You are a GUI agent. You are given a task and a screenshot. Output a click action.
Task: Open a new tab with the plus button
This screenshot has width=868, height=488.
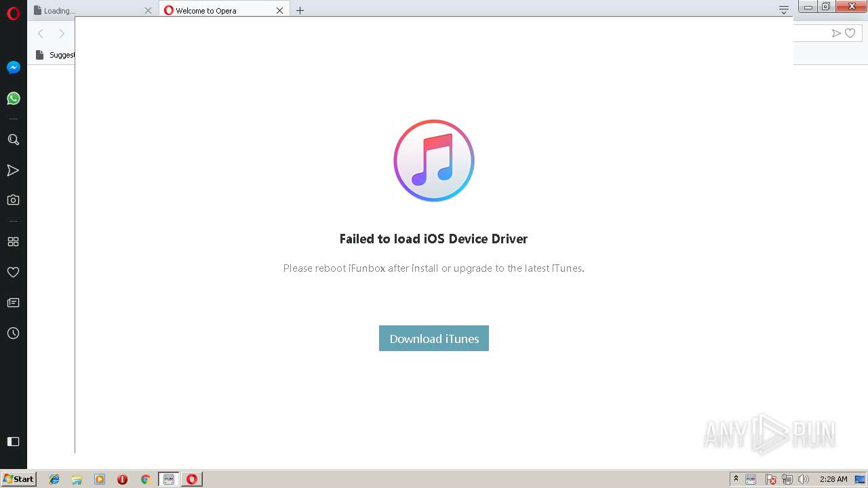click(300, 10)
